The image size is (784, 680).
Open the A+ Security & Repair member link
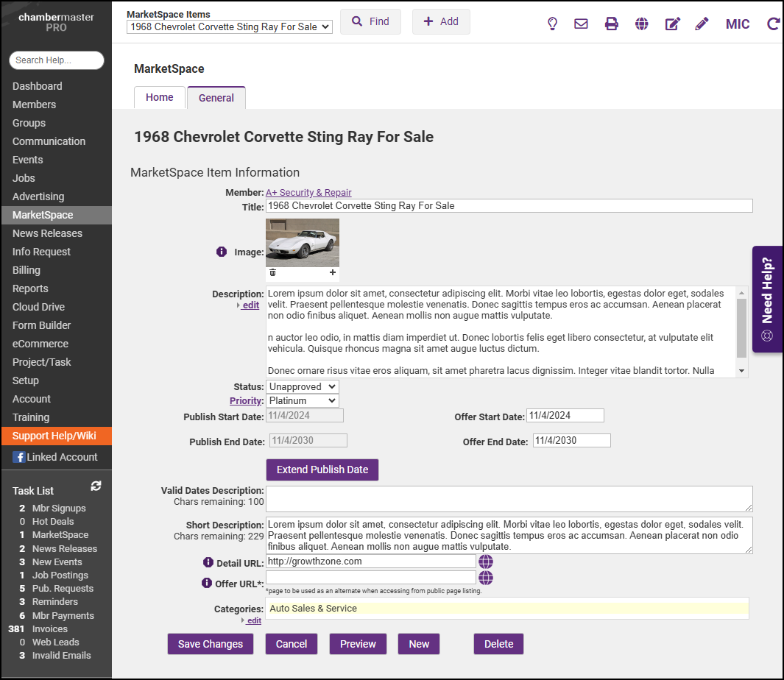tap(308, 193)
